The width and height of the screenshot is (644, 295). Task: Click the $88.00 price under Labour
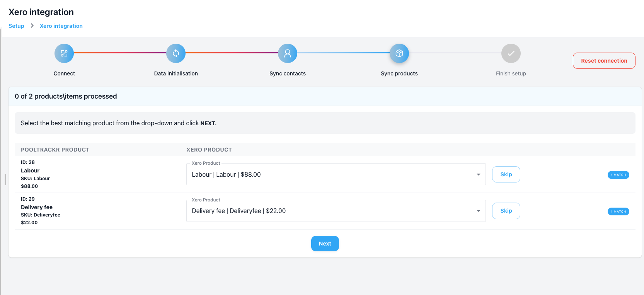click(29, 186)
